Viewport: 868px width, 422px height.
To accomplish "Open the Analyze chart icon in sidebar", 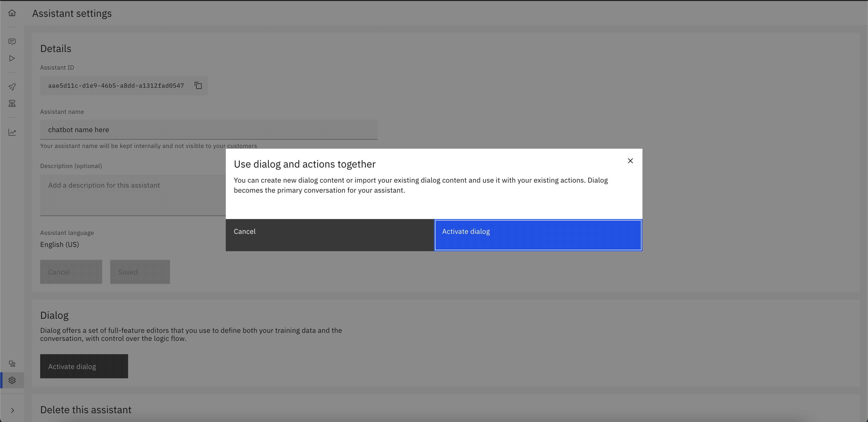I will [12, 132].
